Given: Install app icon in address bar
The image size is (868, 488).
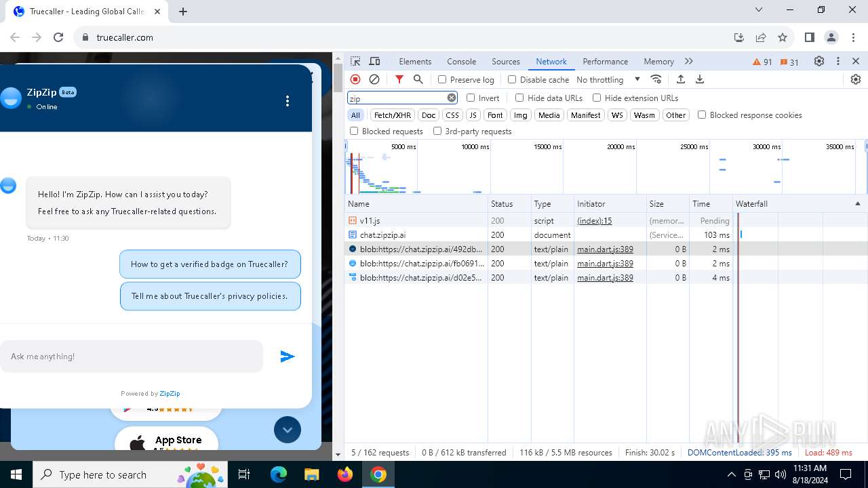Looking at the screenshot, I should click(x=739, y=37).
